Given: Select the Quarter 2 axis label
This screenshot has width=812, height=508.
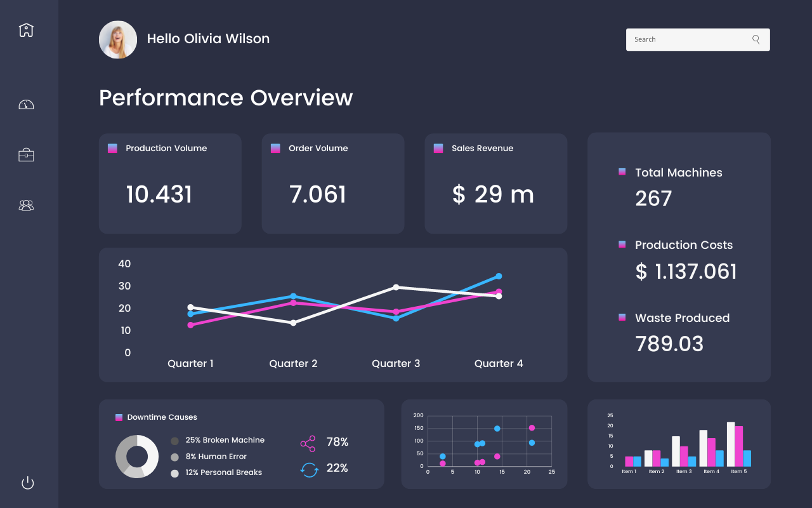Looking at the screenshot, I should pyautogui.click(x=293, y=363).
